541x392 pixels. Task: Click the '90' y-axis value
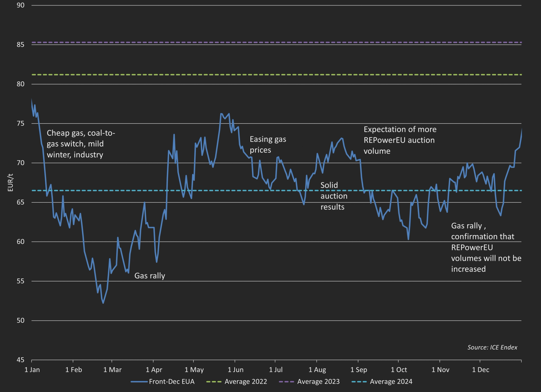point(21,5)
